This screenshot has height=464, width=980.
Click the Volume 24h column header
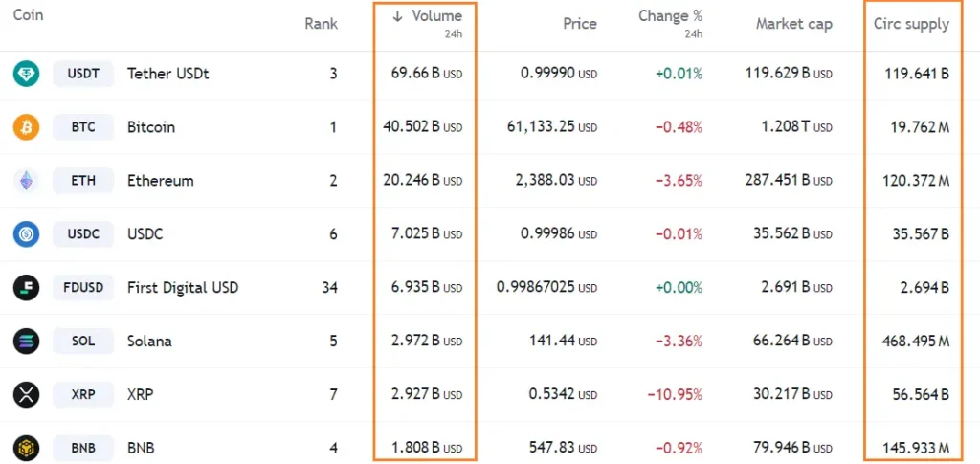click(x=428, y=23)
